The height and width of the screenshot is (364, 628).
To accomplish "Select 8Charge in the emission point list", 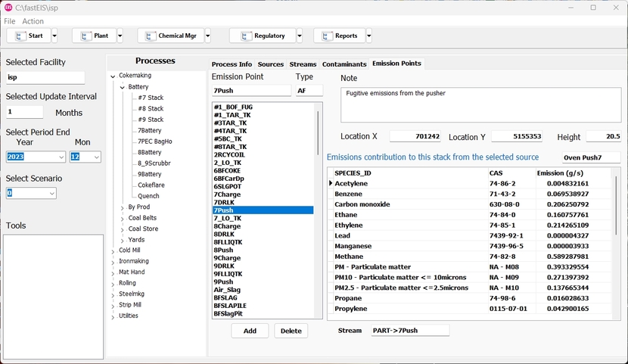I will pos(227,226).
